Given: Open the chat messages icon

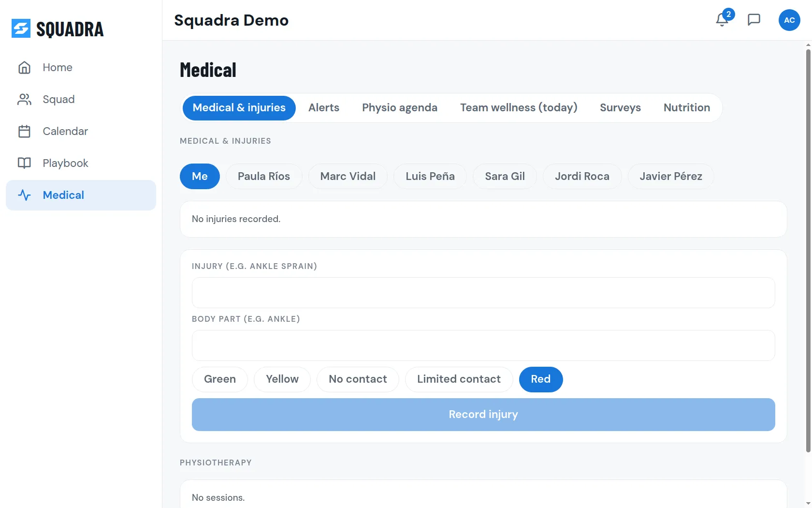Looking at the screenshot, I should point(754,20).
